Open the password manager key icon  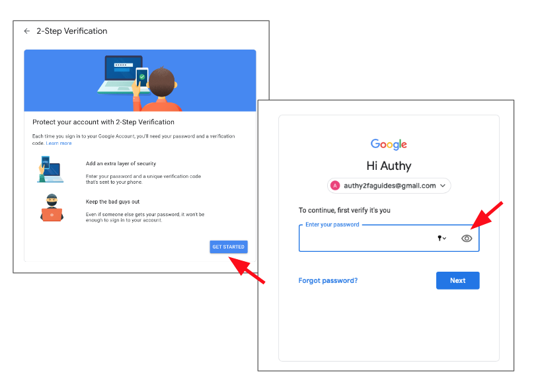[441, 238]
